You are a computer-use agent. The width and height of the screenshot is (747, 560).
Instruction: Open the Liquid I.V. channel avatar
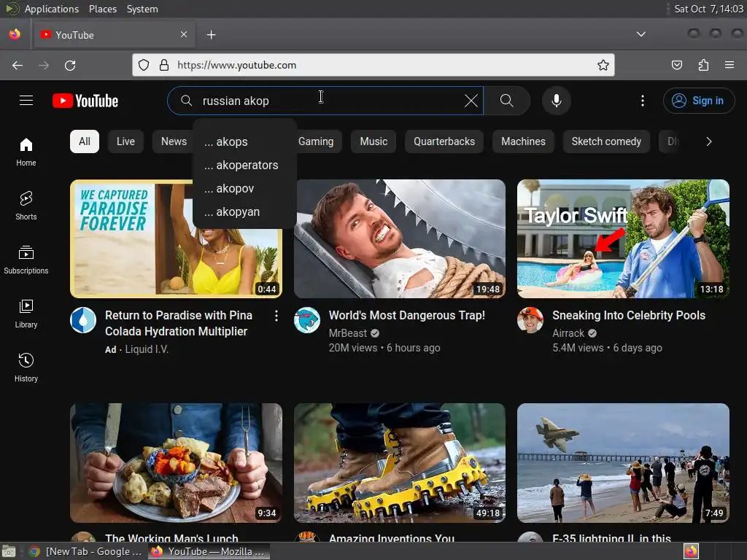coord(83,320)
